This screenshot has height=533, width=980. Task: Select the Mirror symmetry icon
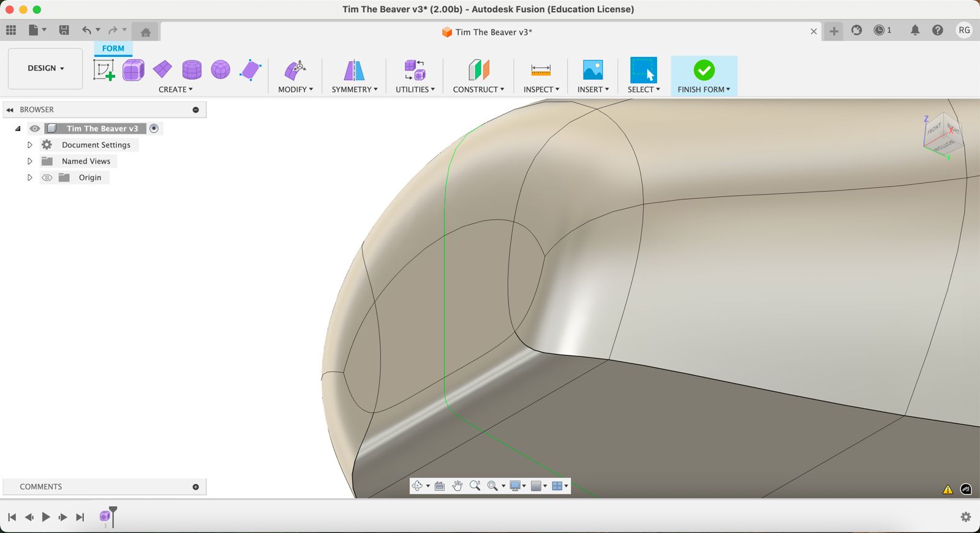[x=354, y=70]
